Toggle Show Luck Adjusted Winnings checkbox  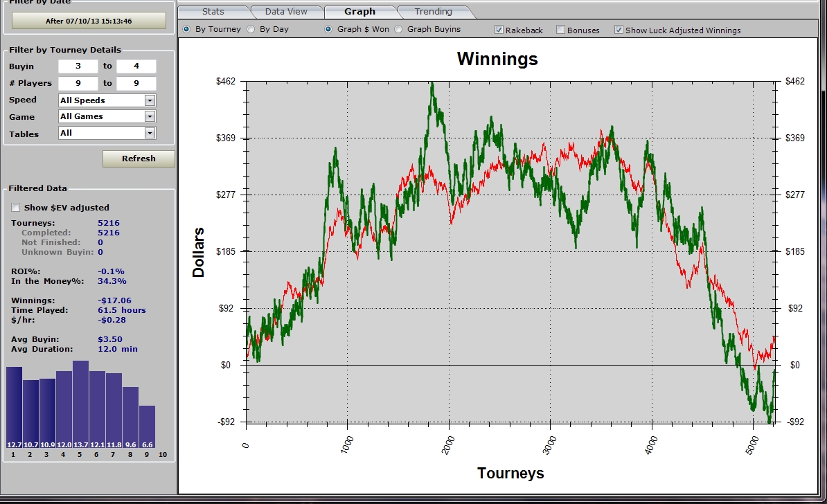[x=619, y=30]
